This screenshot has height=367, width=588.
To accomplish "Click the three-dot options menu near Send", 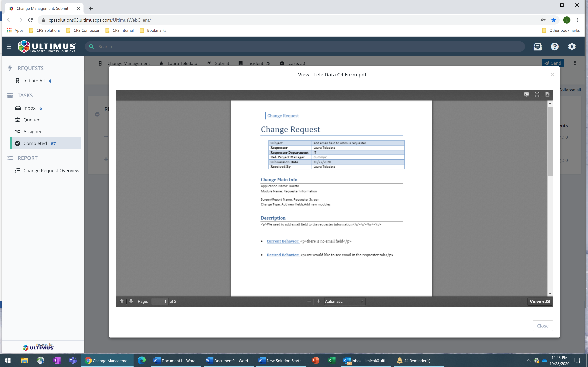I will [x=575, y=63].
